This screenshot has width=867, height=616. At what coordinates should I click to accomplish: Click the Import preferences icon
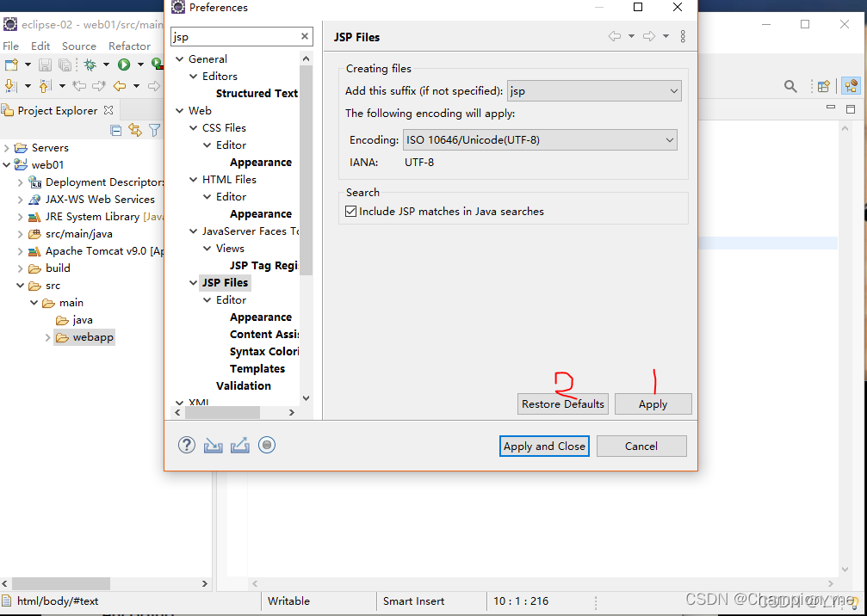pos(214,446)
